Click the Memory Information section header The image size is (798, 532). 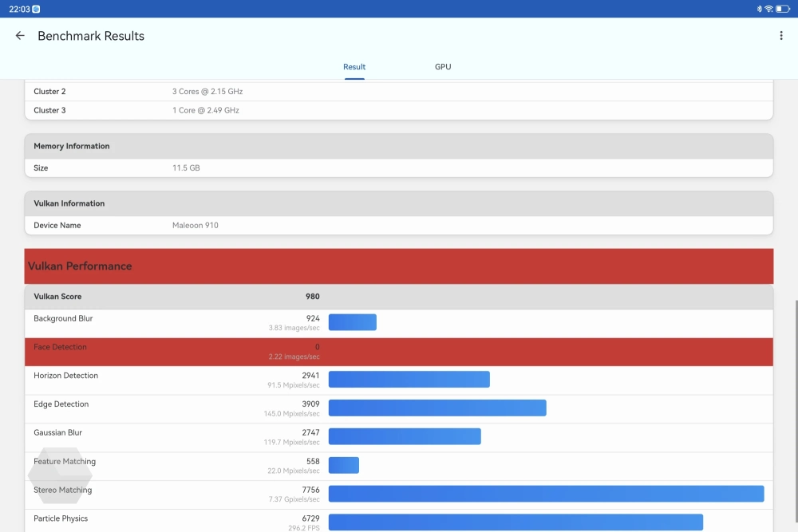click(x=398, y=146)
